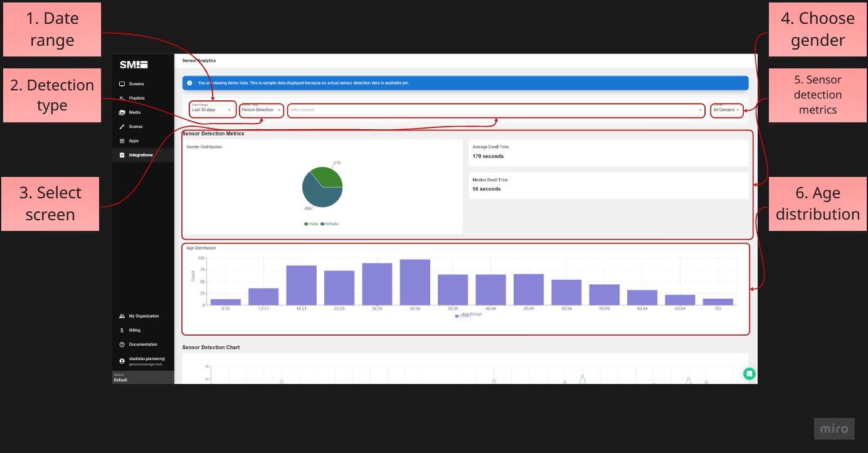The width and height of the screenshot is (868, 453).
Task: Click the 270 label on pie chart
Action: (337, 163)
